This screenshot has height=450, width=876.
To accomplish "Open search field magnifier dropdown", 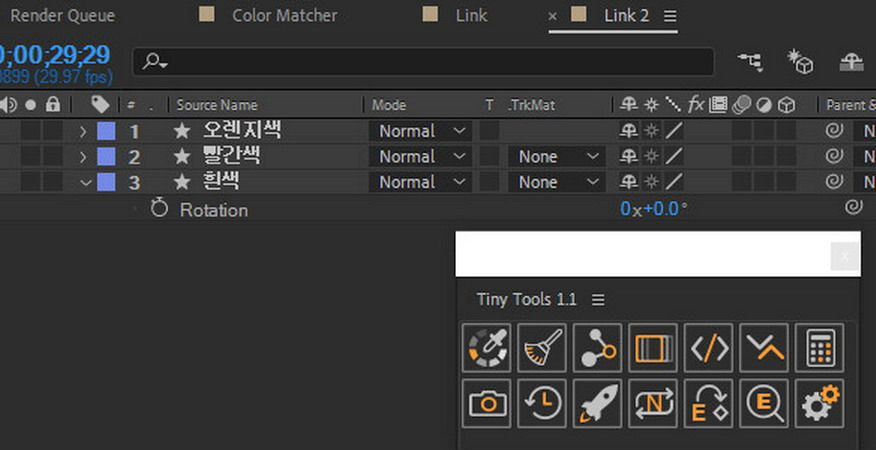I will [155, 61].
